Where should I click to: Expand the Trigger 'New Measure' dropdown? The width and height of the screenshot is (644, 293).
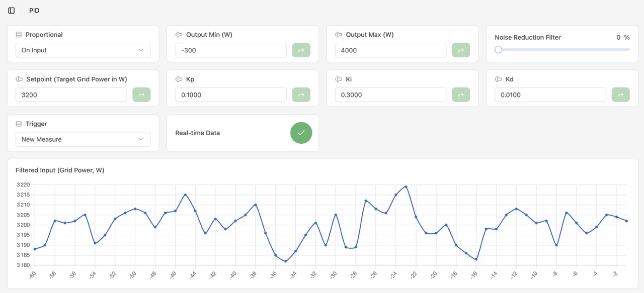(83, 139)
